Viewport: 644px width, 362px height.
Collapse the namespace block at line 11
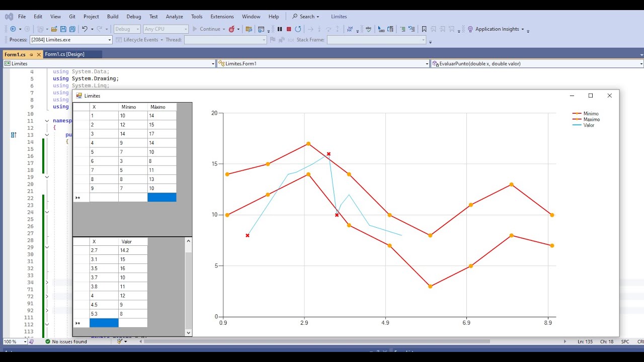coord(47,121)
